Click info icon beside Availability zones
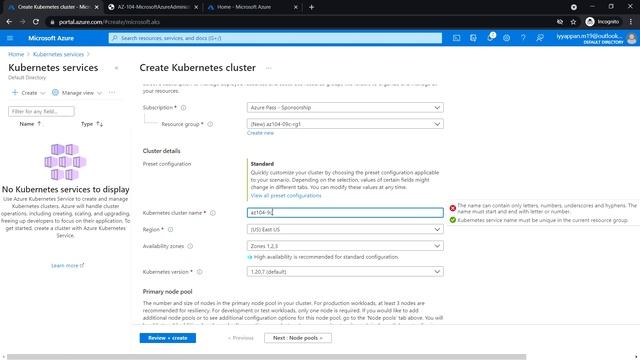 coord(190,246)
